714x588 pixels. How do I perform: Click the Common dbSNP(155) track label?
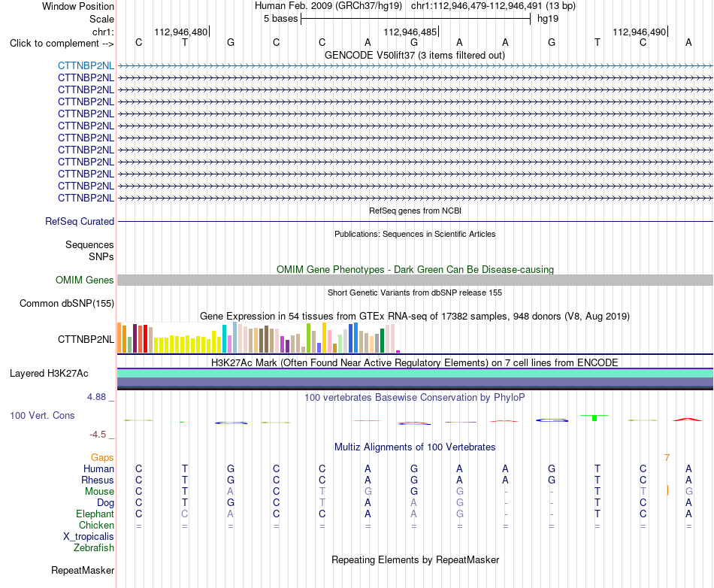[66, 303]
